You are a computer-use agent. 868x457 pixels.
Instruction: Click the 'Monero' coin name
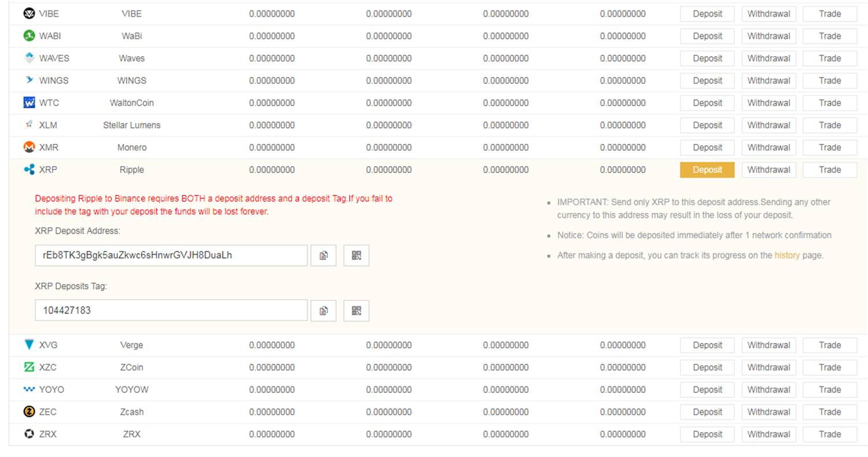coord(132,148)
